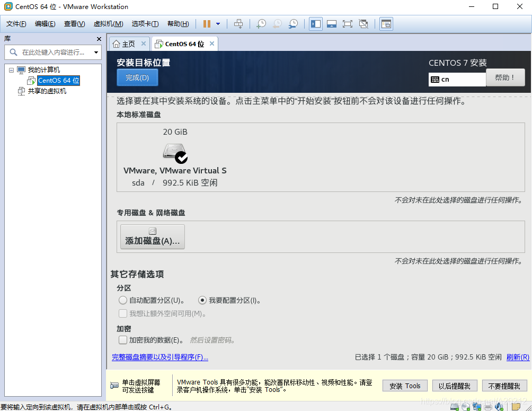The image size is (532, 411).
Task: Take a snapshot of the virtual machine
Action: [x=261, y=24]
